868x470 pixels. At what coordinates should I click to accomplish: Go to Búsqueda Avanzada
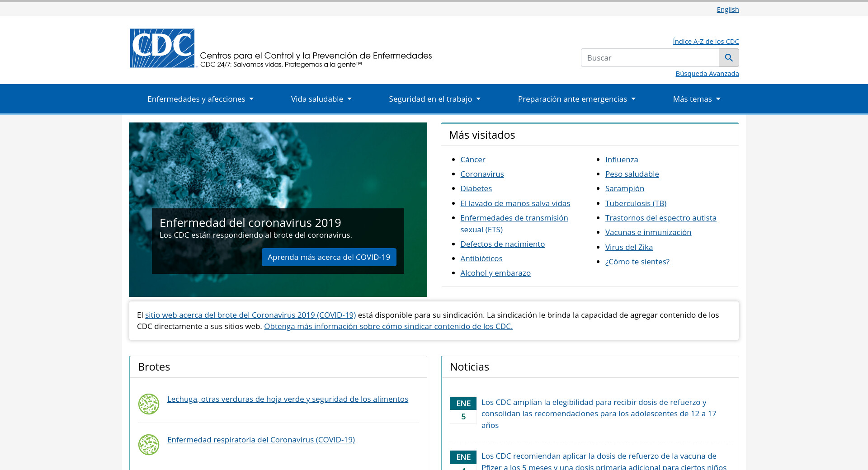707,74
